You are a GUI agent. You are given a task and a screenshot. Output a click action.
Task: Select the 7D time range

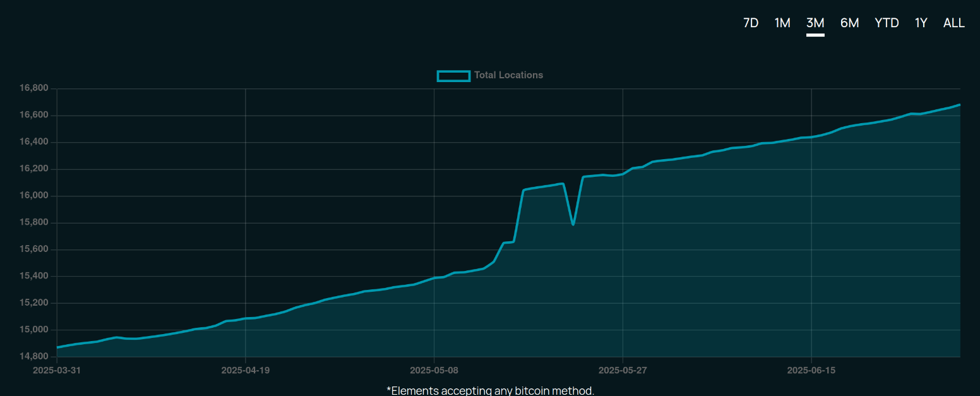[x=751, y=23]
